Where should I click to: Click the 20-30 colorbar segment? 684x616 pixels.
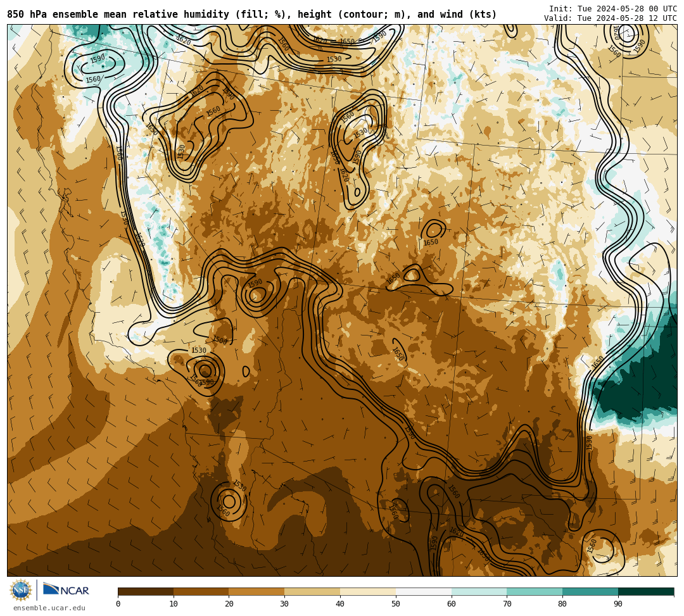256,591
